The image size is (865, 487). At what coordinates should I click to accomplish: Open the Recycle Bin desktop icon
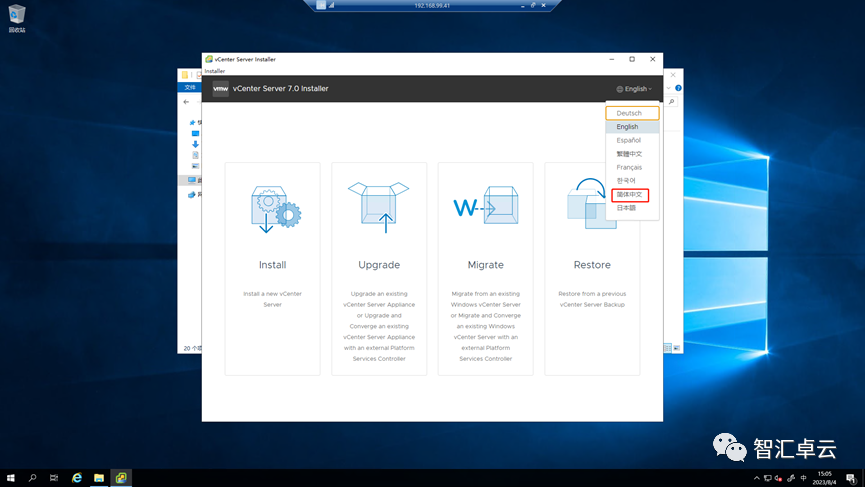pyautogui.click(x=17, y=18)
